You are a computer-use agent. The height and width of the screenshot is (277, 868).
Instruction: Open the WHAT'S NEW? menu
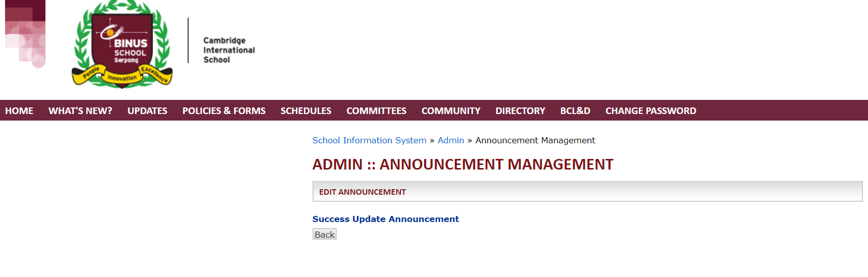pos(80,111)
